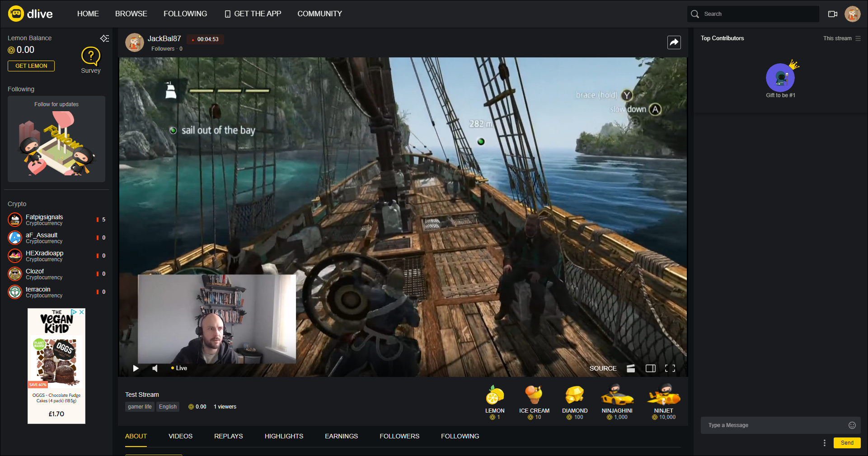This screenshot has width=868, height=456.
Task: Open chat options three-dot menu
Action: pos(824,443)
